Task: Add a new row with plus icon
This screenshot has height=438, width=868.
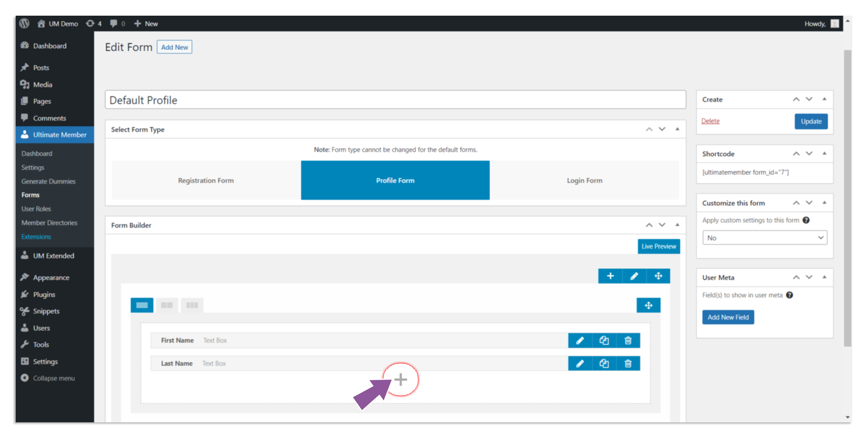Action: coord(610,276)
